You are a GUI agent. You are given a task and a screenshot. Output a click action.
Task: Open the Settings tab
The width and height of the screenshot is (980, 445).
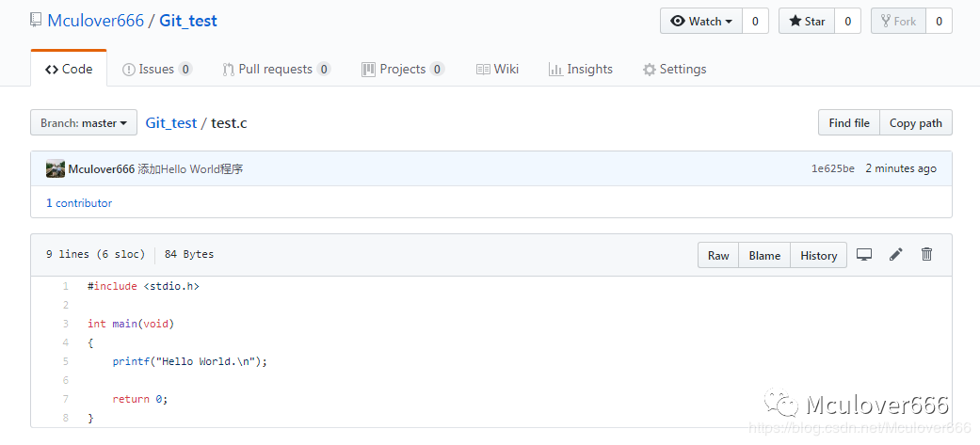(x=674, y=69)
